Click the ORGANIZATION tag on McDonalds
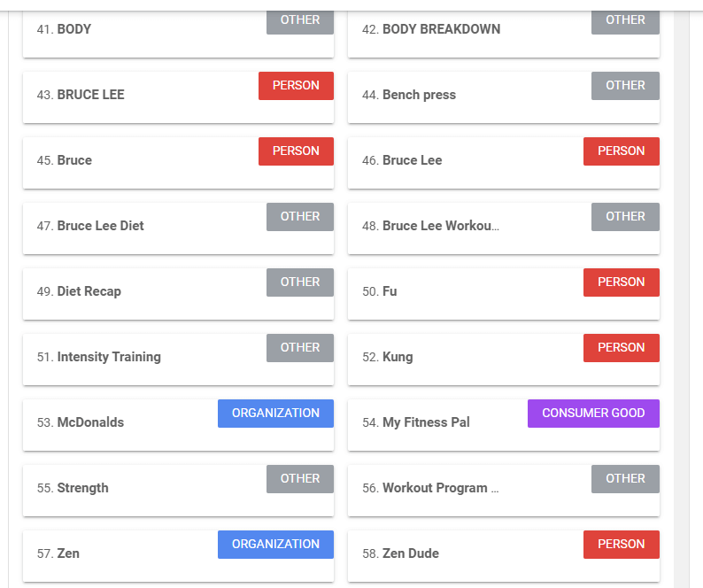Image resolution: width=703 pixels, height=588 pixels. pyautogui.click(x=275, y=414)
